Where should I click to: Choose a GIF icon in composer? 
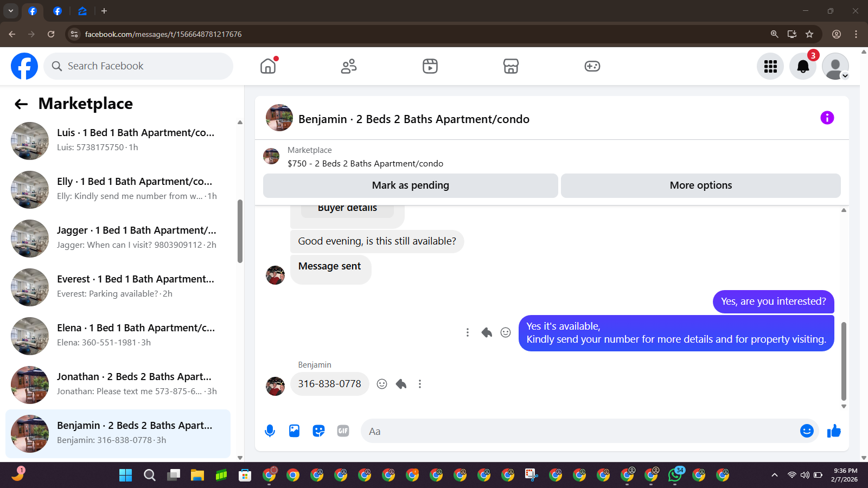343,431
